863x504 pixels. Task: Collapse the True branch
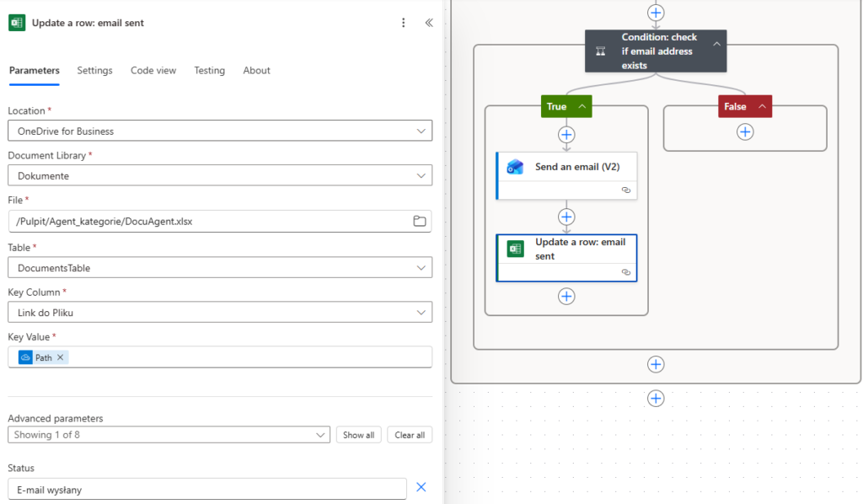[582, 106]
